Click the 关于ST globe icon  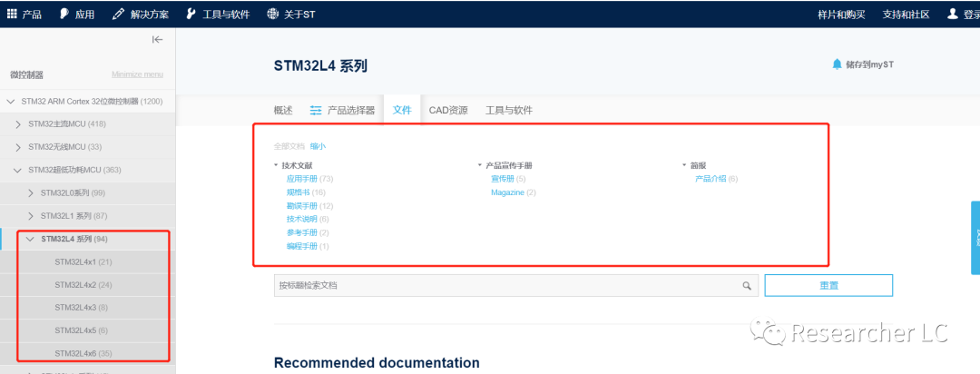point(272,14)
